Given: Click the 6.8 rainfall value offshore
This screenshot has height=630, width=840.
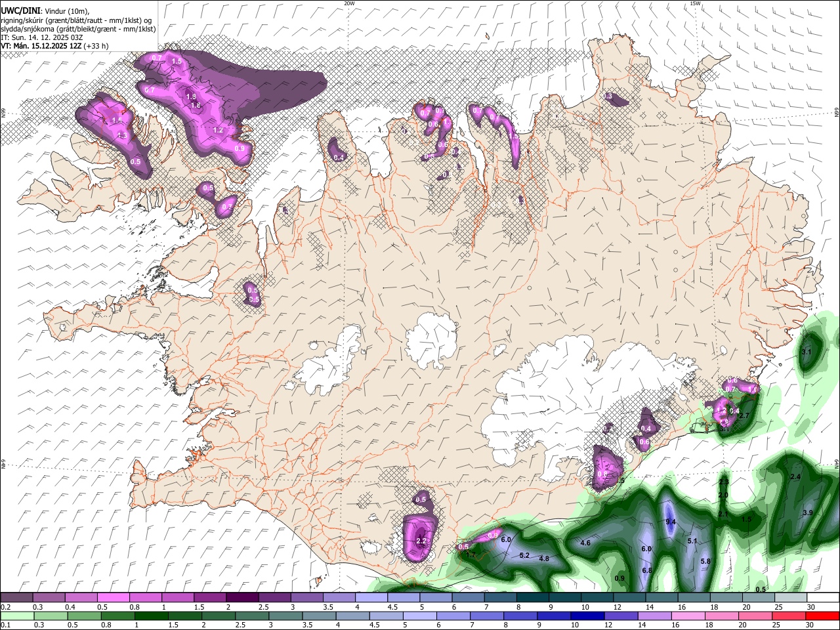Looking at the screenshot, I should 647,570.
